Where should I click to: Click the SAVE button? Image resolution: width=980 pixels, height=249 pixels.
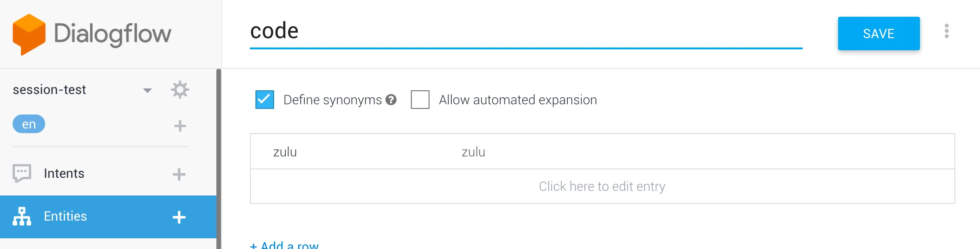[879, 34]
